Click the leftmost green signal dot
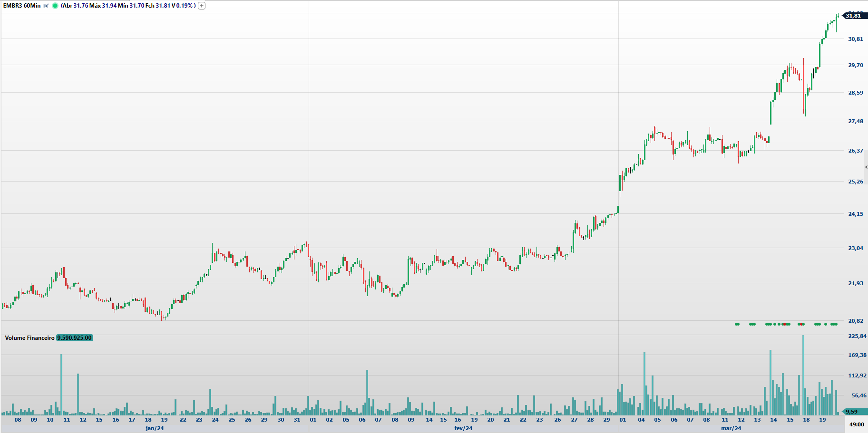 (x=736, y=324)
